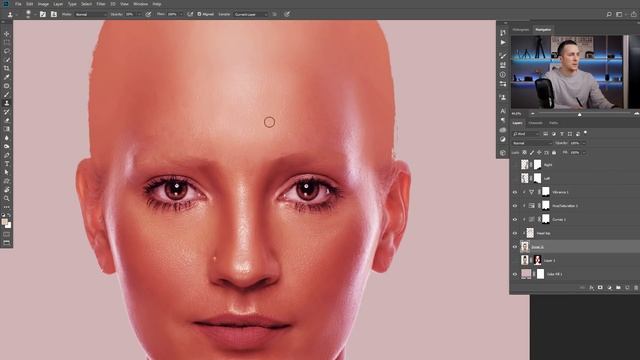Select the Pen tool
Viewport: 640px width, 360px height.
[x=7, y=155]
